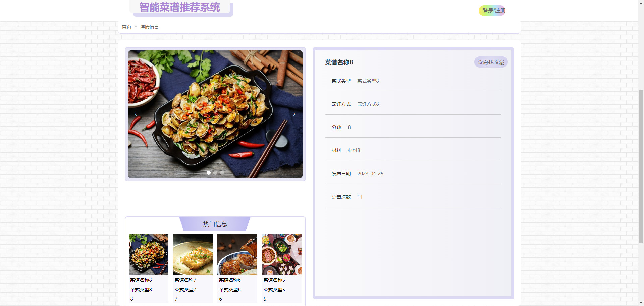The width and height of the screenshot is (644, 306).
Task: Select the third carousel indicator dot
Action: [x=222, y=173]
